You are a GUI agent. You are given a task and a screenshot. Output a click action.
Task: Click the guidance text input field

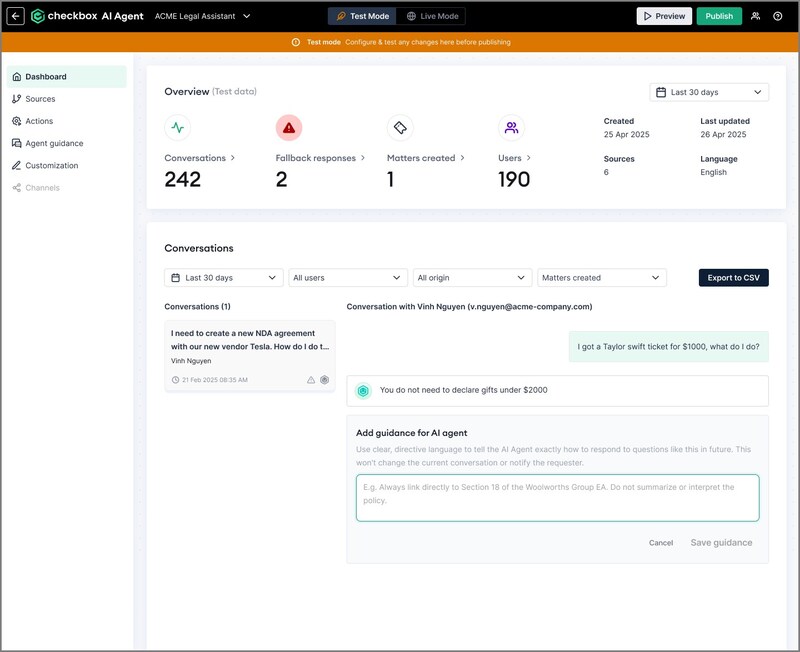[558, 498]
